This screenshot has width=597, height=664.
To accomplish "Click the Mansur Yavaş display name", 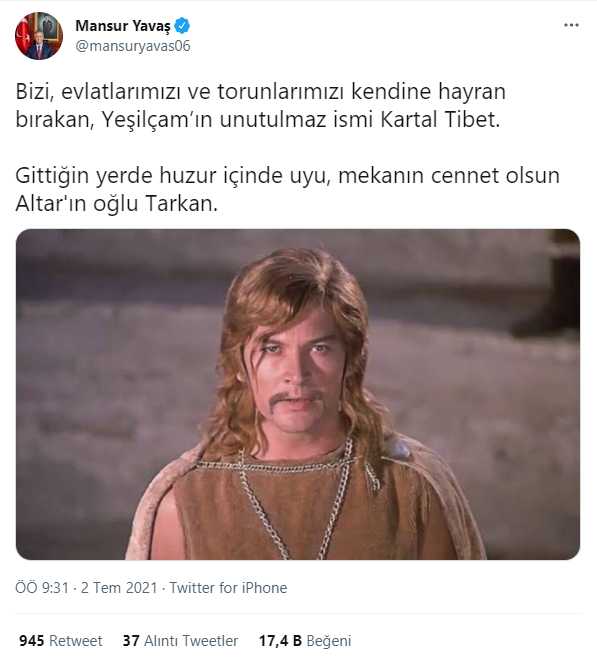I will click(123, 26).
